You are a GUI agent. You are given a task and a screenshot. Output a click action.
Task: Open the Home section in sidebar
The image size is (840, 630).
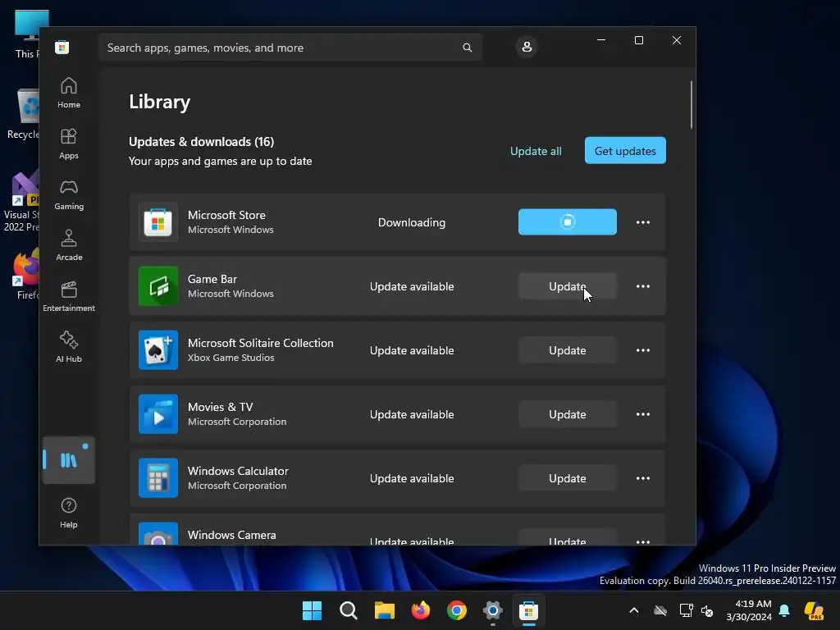pyautogui.click(x=69, y=94)
